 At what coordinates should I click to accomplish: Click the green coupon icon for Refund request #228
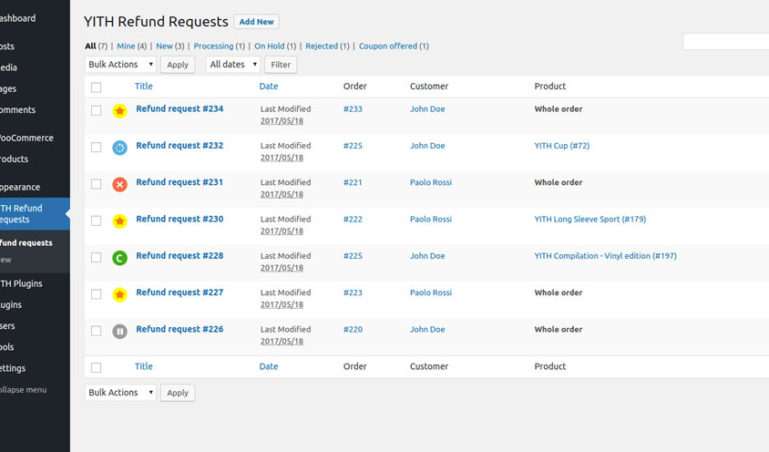click(120, 258)
